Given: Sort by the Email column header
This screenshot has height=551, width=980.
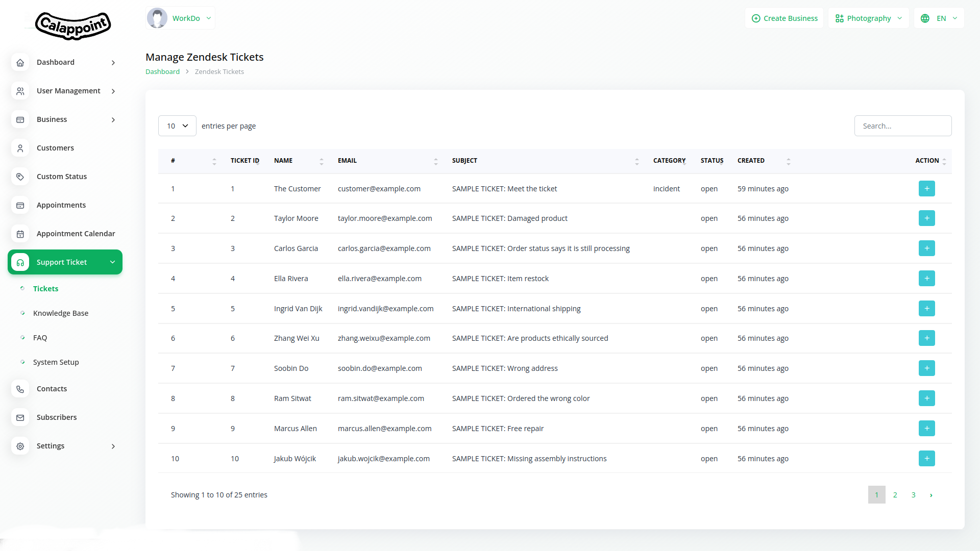Looking at the screenshot, I should (x=388, y=161).
